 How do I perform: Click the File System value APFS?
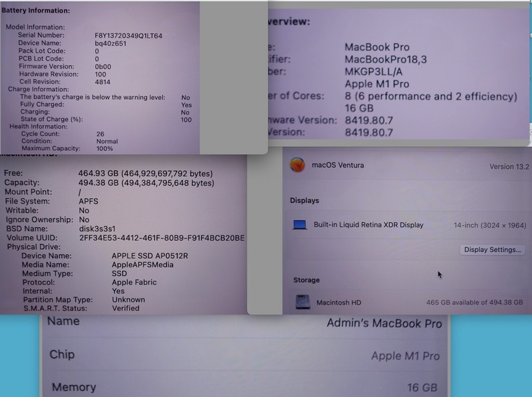(88, 201)
